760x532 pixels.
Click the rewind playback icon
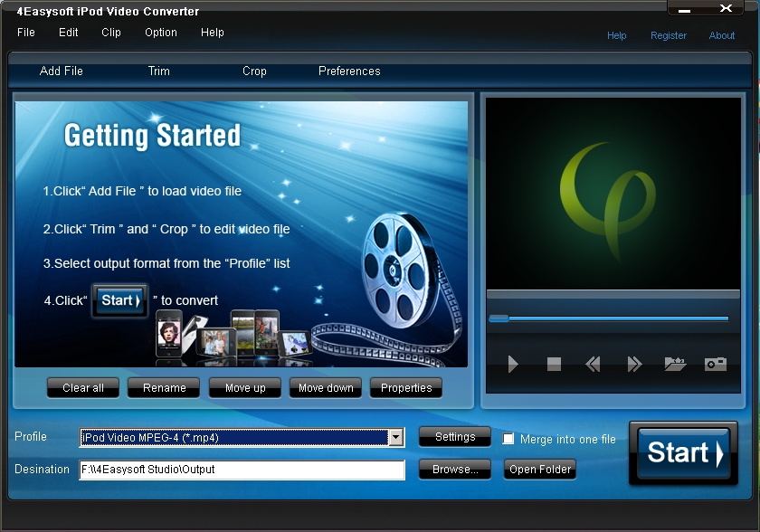click(593, 364)
